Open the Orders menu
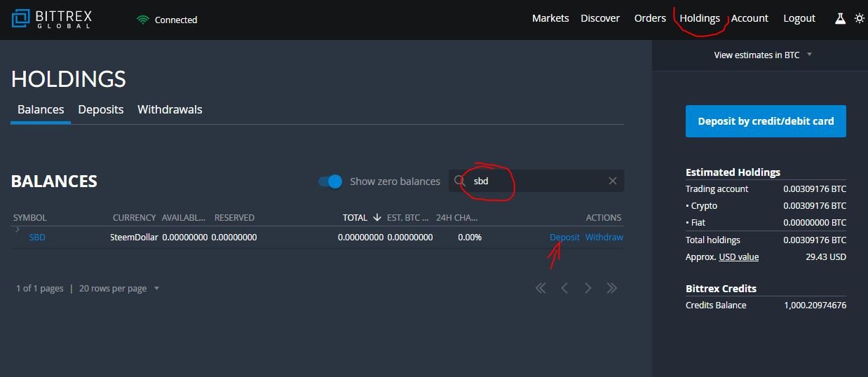This screenshot has width=868, height=377. pyautogui.click(x=650, y=18)
